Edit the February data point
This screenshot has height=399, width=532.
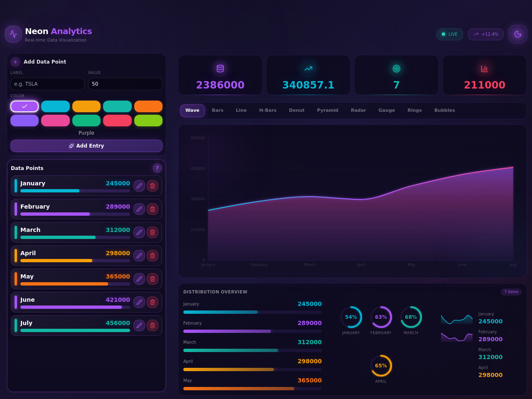139,209
